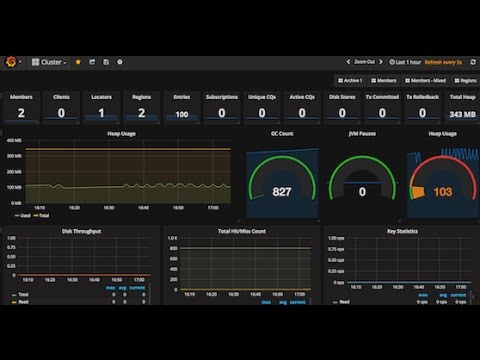The image size is (480, 360).
Task: Click the 0 JVM Pauses gauge value
Action: pyautogui.click(x=362, y=192)
